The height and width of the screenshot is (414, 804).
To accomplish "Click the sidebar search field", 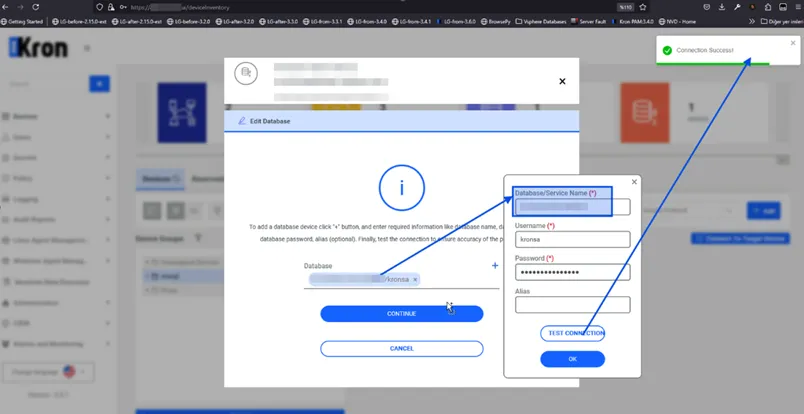I will [47, 84].
